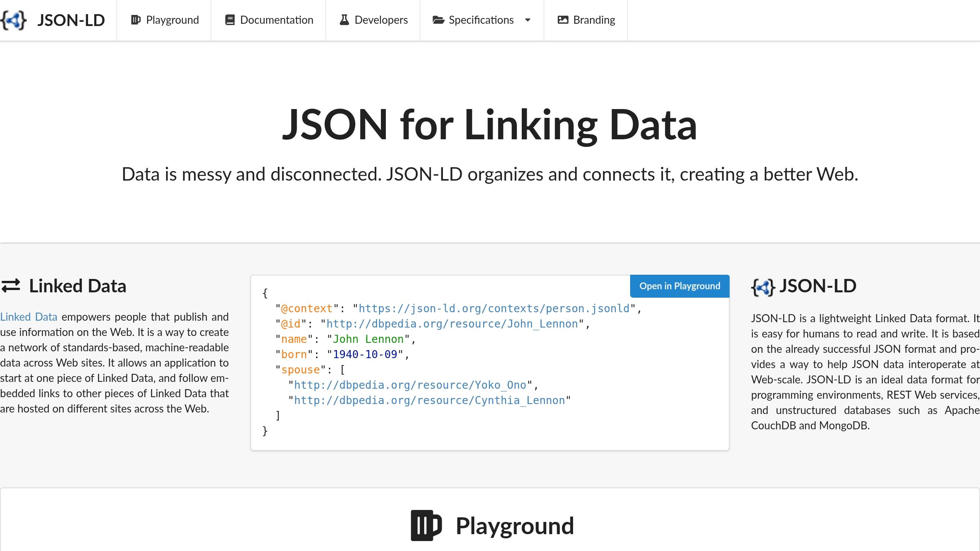
Task: Follow the Linked Data hyperlink in paragraph
Action: [29, 317]
